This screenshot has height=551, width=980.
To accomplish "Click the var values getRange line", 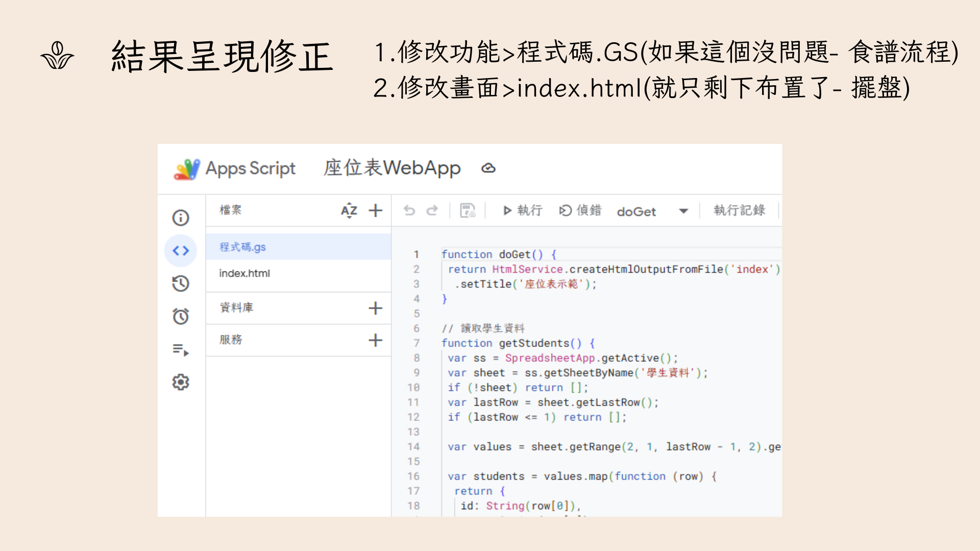I will 614,446.
